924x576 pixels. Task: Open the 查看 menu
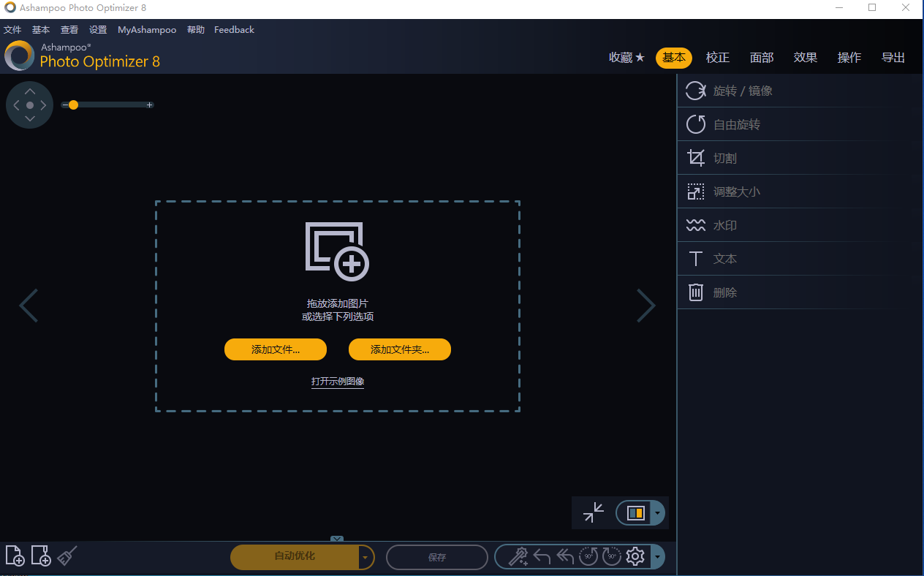tap(69, 30)
